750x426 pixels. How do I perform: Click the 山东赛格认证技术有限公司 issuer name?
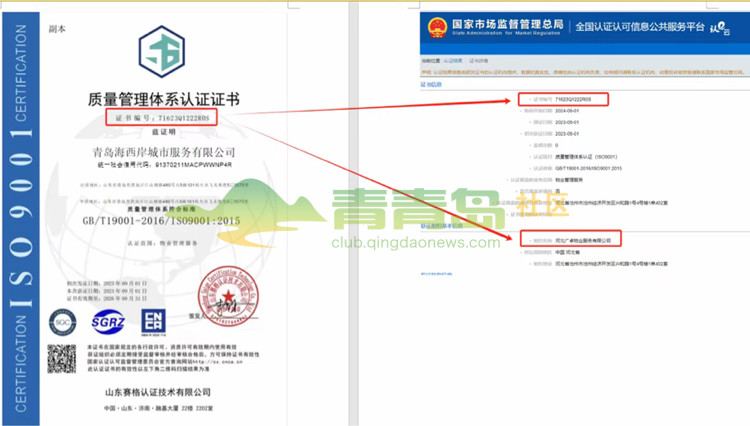point(158,393)
